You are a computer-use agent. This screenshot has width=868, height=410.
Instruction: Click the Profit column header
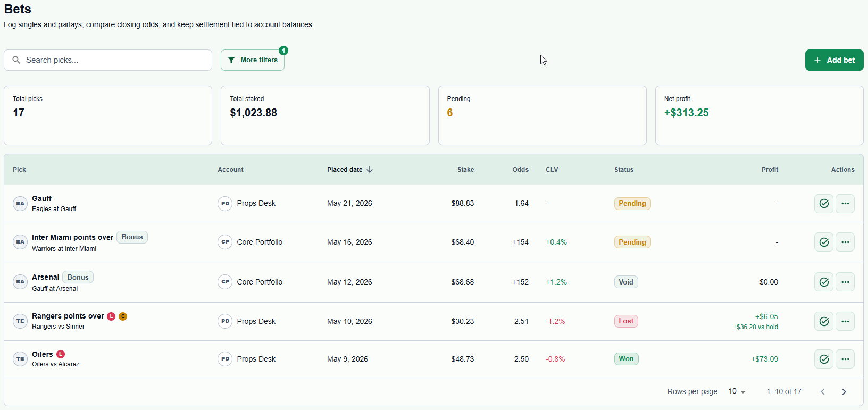tap(770, 170)
